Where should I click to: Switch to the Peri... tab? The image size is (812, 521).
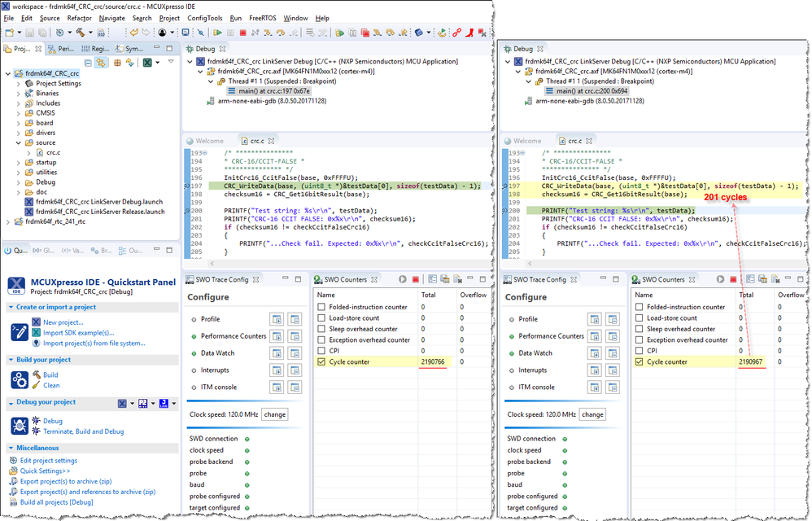pyautogui.click(x=60, y=49)
